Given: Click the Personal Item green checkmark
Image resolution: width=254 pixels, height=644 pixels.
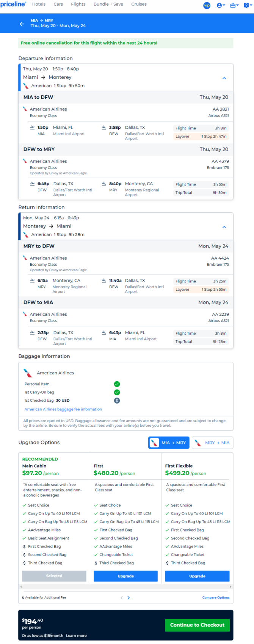Looking at the screenshot, I should pyautogui.click(x=117, y=384).
